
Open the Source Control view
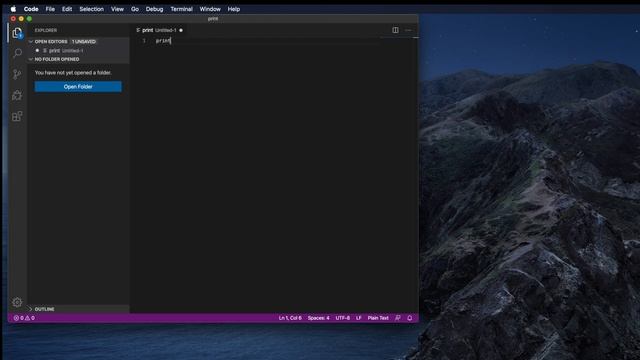tap(17, 74)
